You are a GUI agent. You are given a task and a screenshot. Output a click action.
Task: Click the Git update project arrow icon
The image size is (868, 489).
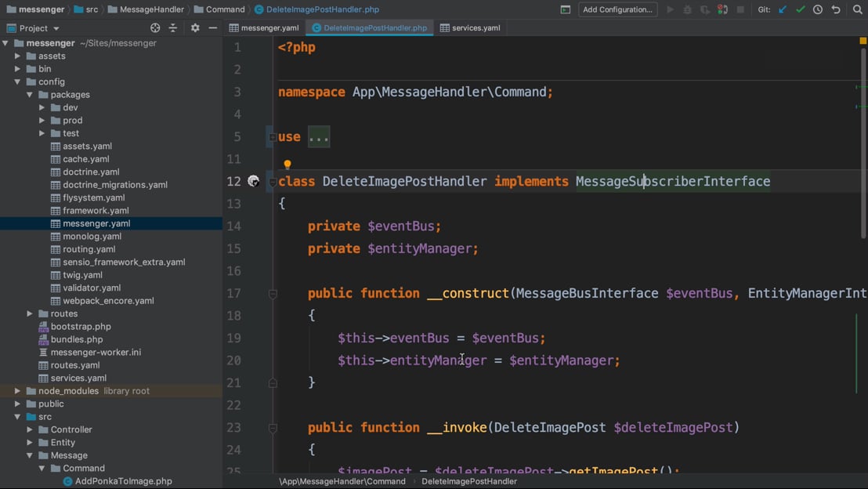[x=783, y=9]
